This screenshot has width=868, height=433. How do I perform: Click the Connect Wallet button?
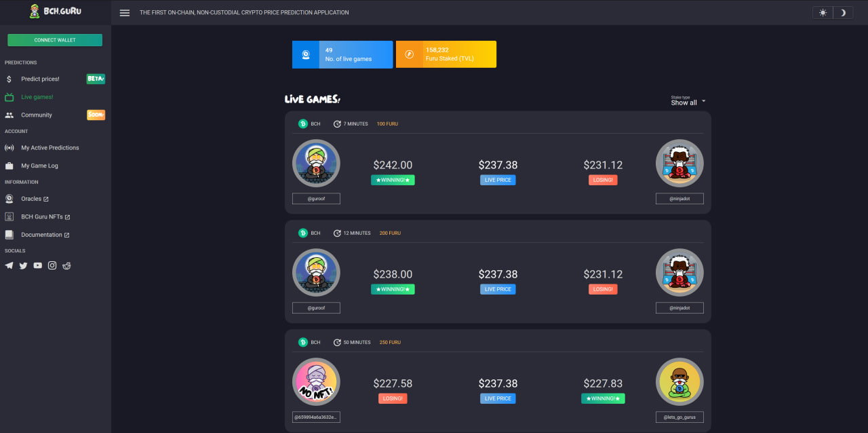click(55, 40)
